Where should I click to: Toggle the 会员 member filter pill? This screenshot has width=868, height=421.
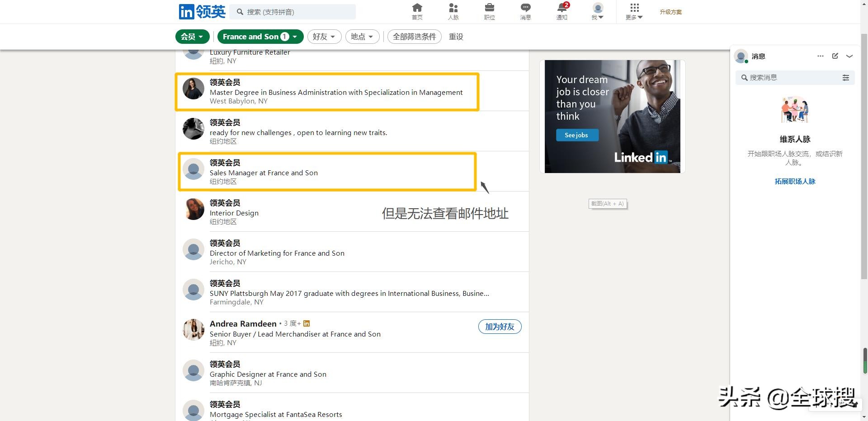tap(192, 37)
